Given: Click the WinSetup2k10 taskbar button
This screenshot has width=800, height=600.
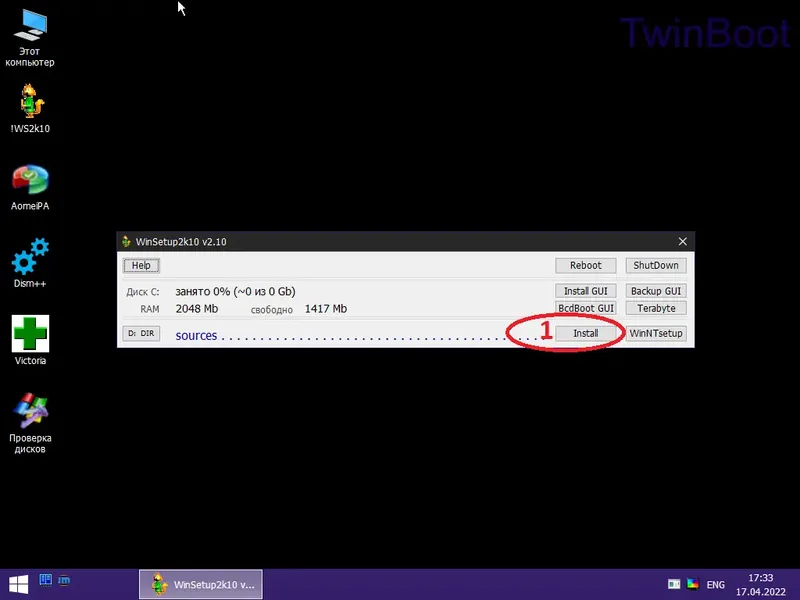Looking at the screenshot, I should 201,584.
